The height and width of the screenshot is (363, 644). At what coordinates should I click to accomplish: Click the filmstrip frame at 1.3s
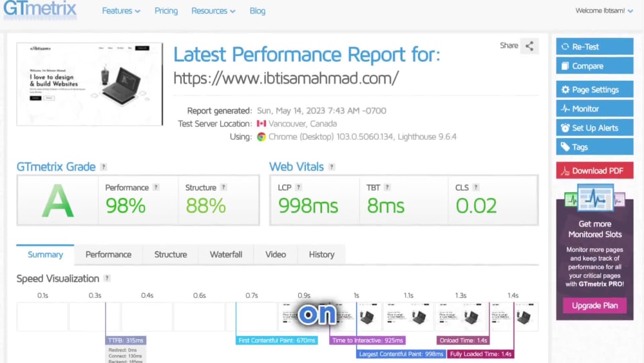coord(460,317)
